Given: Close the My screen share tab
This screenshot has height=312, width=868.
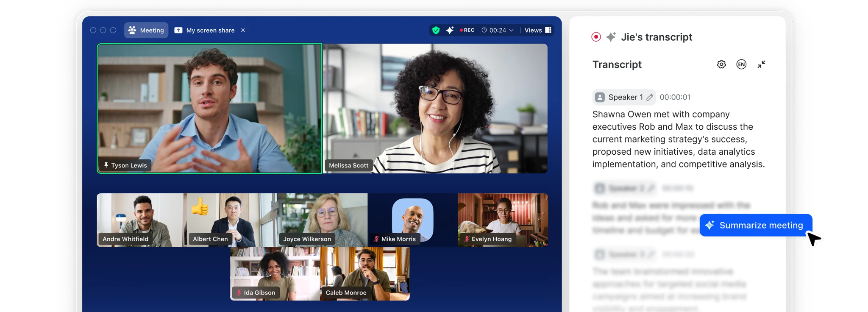Looking at the screenshot, I should 243,30.
